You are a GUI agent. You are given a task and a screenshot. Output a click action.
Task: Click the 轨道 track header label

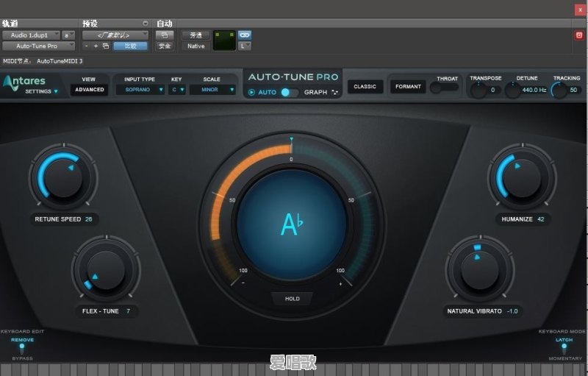(10, 24)
